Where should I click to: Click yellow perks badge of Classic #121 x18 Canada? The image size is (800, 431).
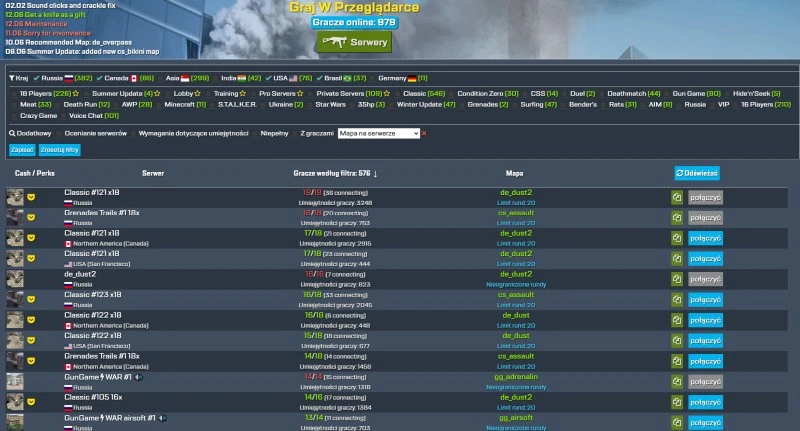[x=31, y=238]
